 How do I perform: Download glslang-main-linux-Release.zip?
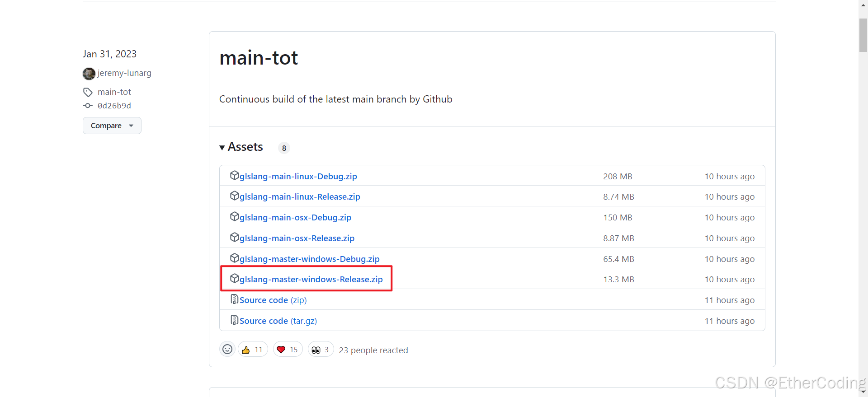coord(300,197)
